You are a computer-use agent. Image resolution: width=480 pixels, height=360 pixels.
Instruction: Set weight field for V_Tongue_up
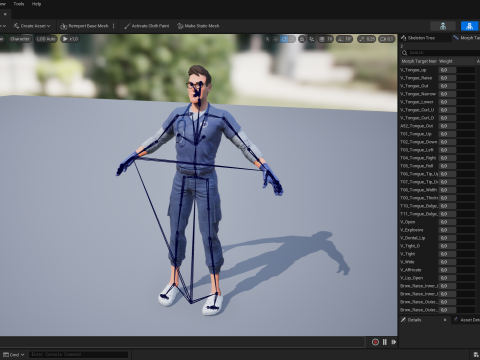(447, 70)
